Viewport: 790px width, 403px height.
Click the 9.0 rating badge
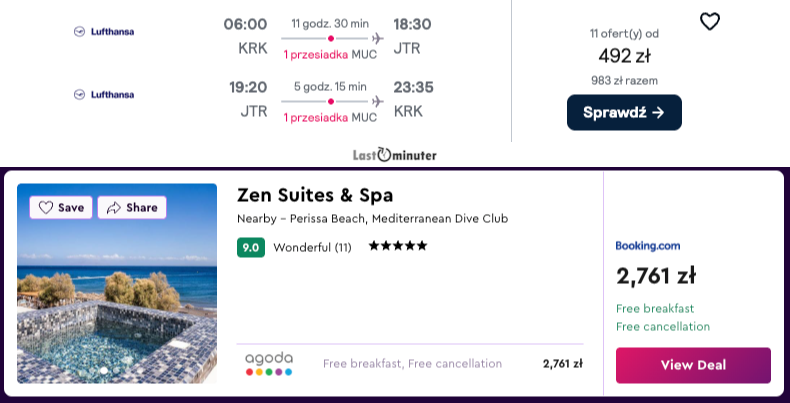[x=251, y=247]
